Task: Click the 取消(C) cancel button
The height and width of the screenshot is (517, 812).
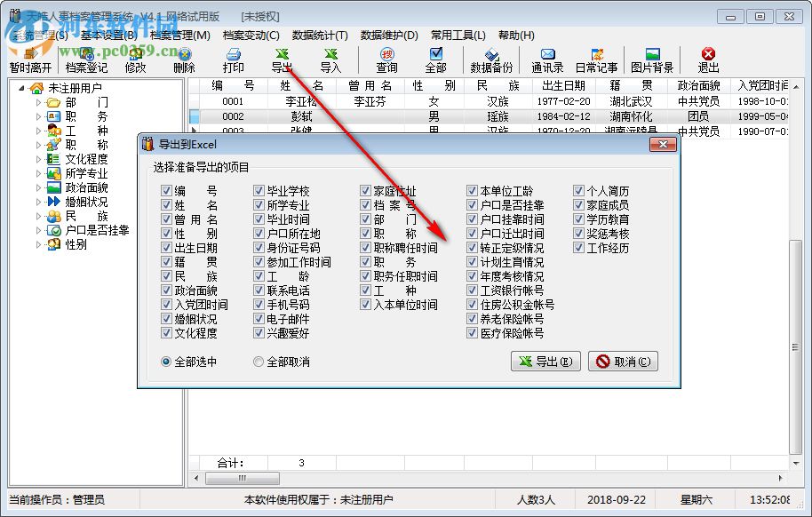Action: pyautogui.click(x=624, y=362)
